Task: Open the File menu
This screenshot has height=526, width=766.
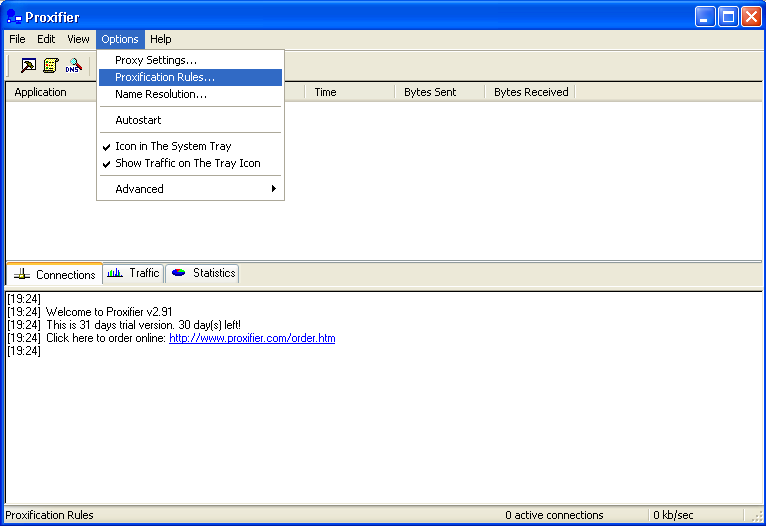Action: (x=17, y=39)
